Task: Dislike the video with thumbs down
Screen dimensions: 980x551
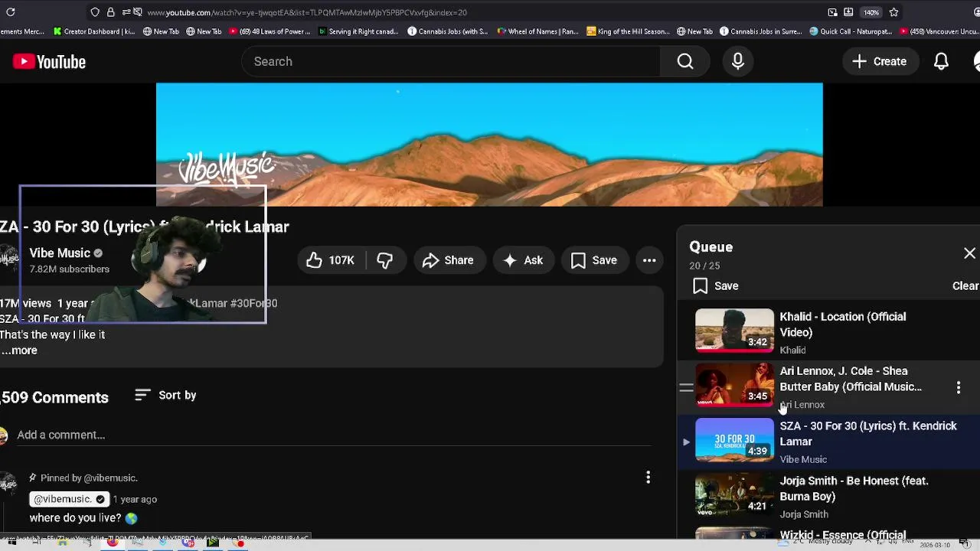Action: (385, 260)
